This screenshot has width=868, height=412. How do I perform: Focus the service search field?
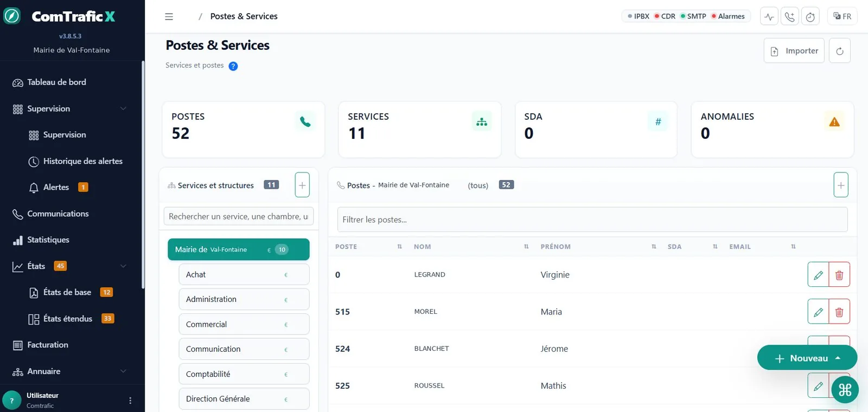point(239,216)
